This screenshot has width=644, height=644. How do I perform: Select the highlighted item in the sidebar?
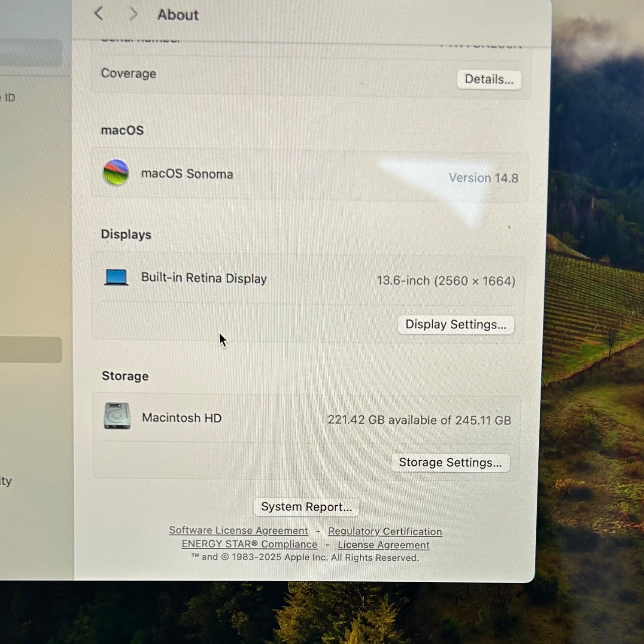(30, 350)
